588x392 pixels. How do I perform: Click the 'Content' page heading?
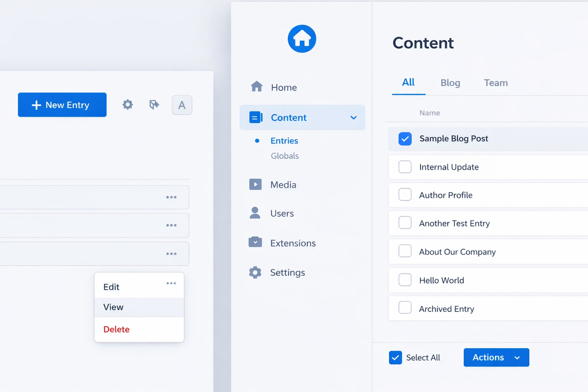[x=423, y=43]
